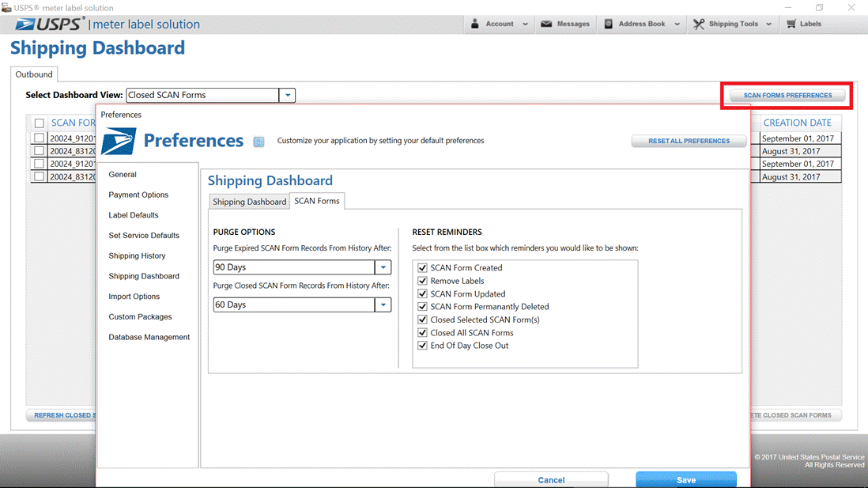This screenshot has width=868, height=488.
Task: Click the Address Book icon
Action: (x=609, y=24)
